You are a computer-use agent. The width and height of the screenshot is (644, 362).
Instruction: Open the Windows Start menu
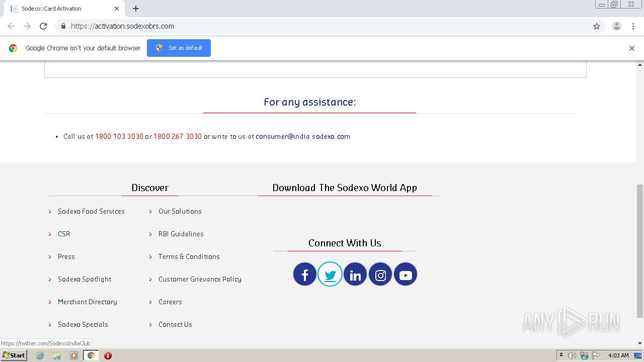(x=14, y=355)
